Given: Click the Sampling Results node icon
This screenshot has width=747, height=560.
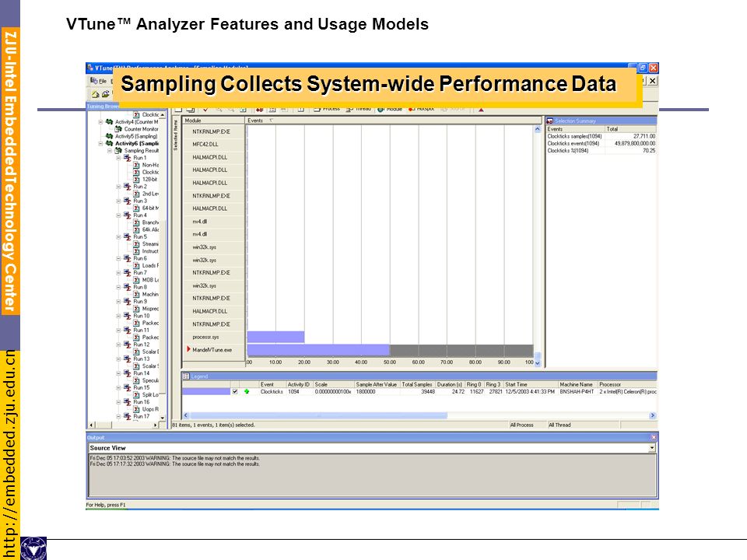Looking at the screenshot, I should 118,150.
